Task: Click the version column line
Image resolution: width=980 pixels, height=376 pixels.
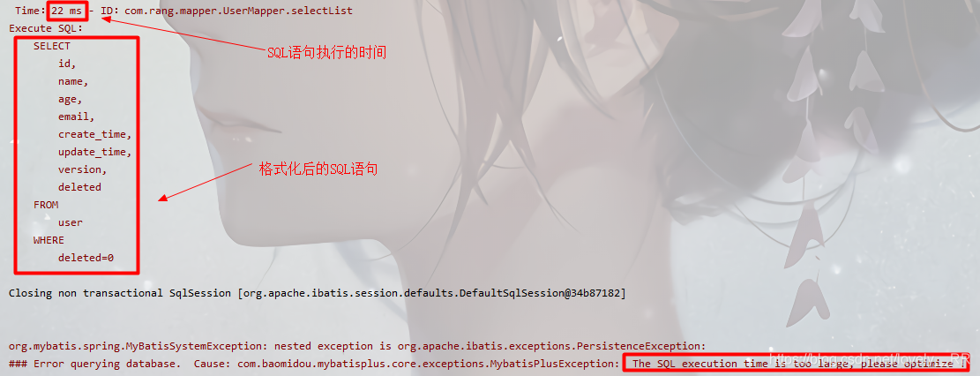Action: 83,169
